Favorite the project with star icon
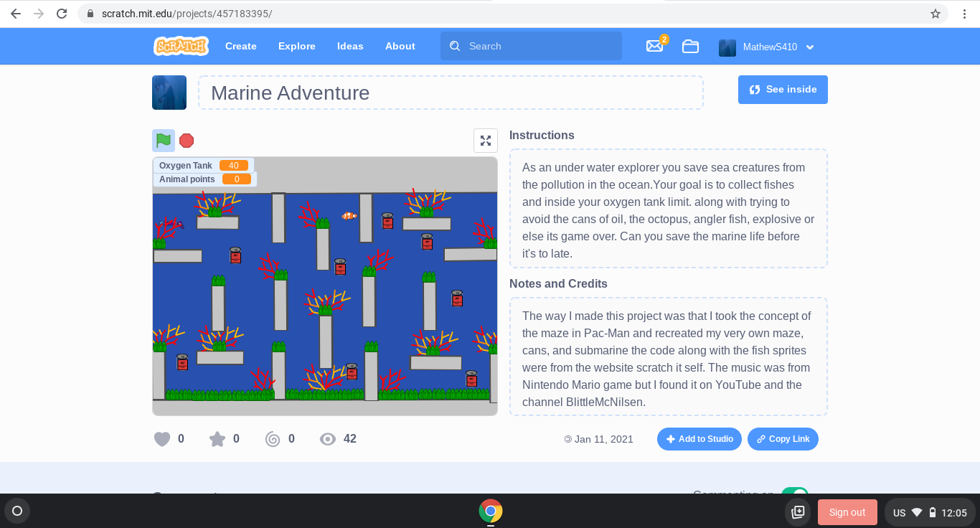 217,439
